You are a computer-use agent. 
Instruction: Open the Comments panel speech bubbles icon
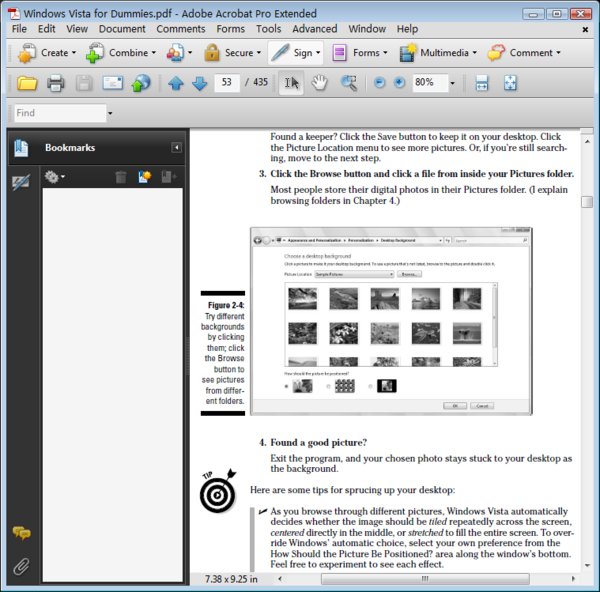point(21,533)
